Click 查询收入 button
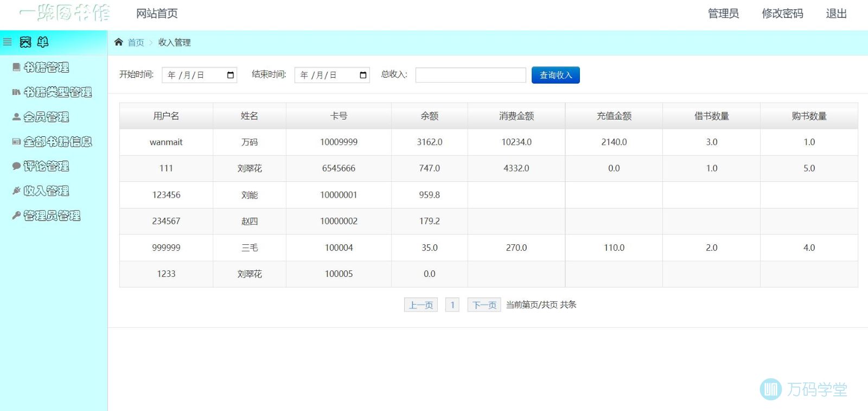This screenshot has height=411, width=868. click(556, 75)
